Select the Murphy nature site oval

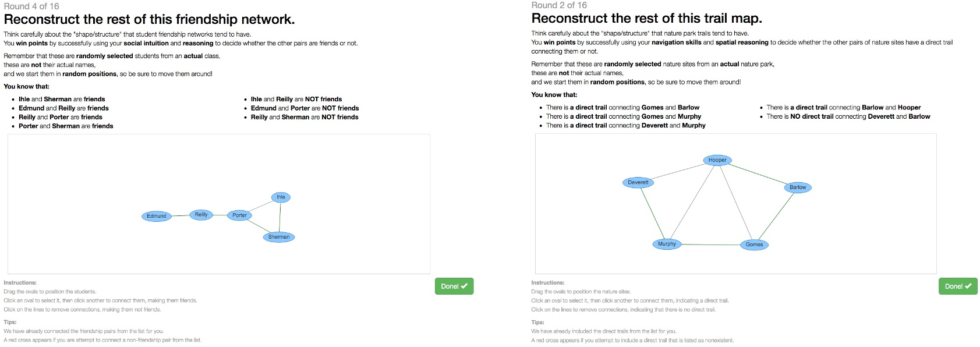pos(666,243)
